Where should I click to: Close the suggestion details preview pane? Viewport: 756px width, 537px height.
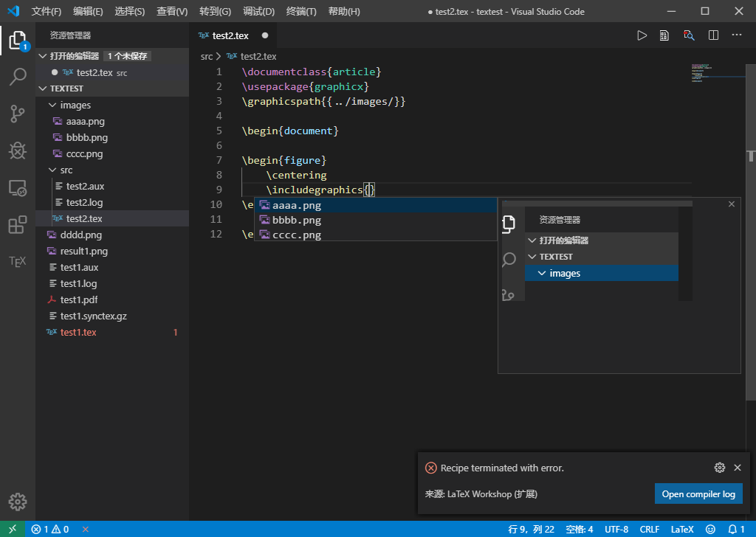click(x=732, y=204)
